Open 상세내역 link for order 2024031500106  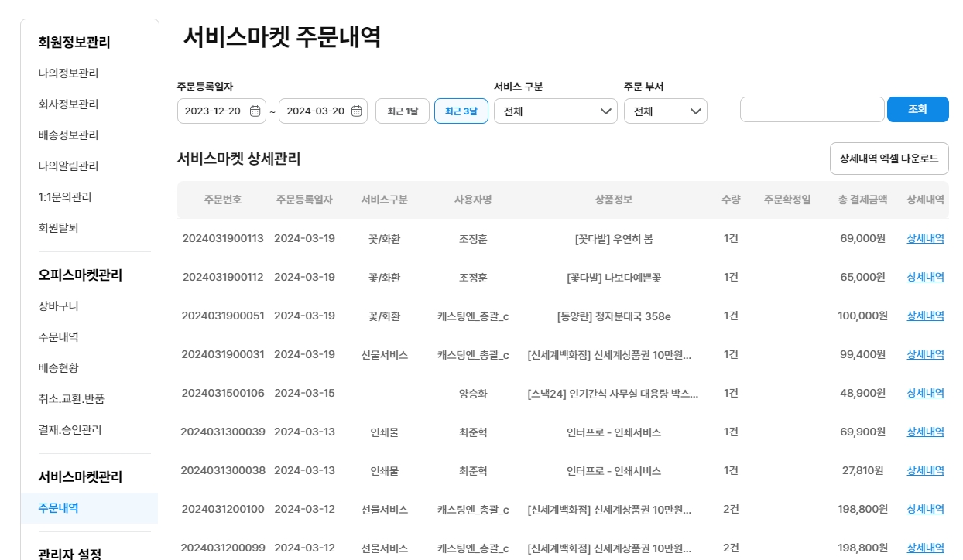point(925,393)
